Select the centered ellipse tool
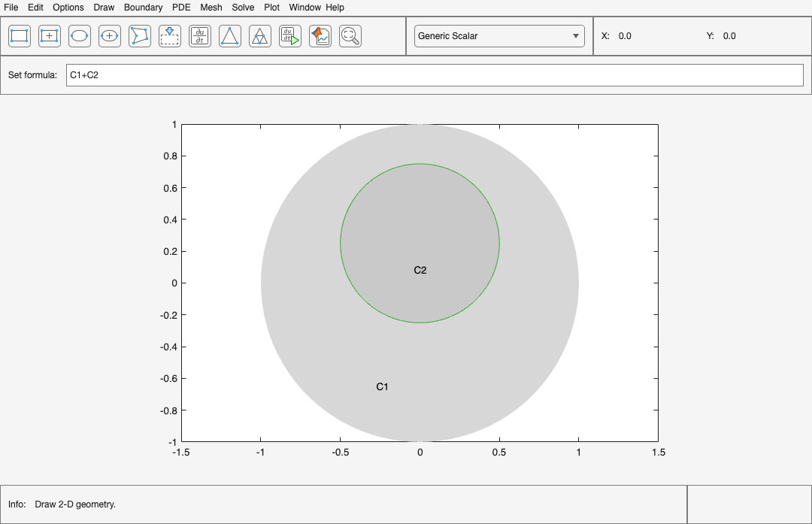Image resolution: width=812 pixels, height=524 pixels. tap(110, 36)
